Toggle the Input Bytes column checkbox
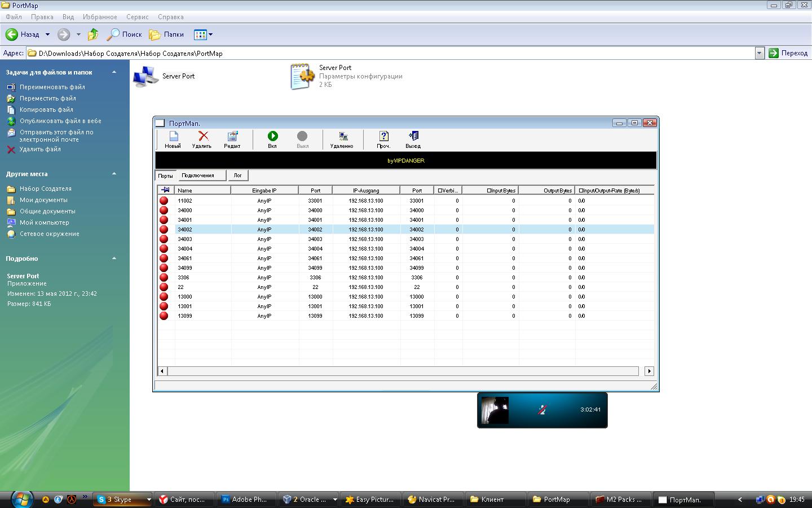Viewport: 812px width, 508px height. [x=489, y=191]
